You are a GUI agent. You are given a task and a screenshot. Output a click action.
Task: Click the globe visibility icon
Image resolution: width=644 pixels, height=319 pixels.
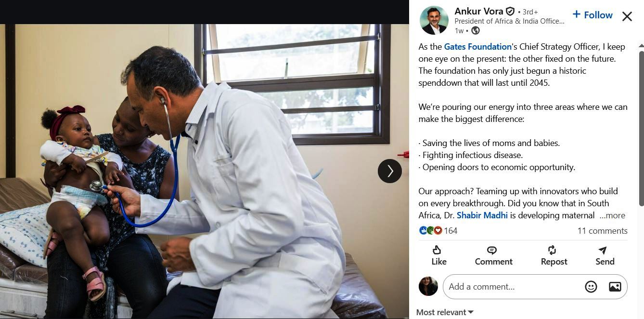point(476,30)
